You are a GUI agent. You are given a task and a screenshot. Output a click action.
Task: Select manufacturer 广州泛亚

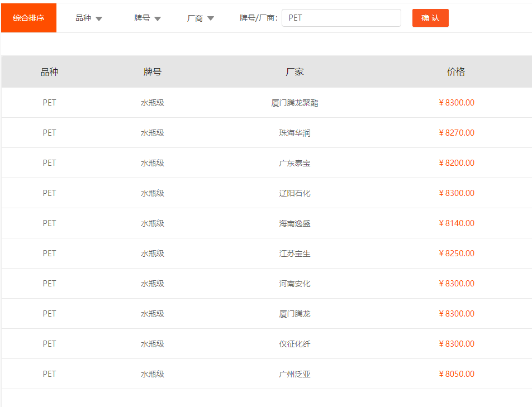click(294, 374)
